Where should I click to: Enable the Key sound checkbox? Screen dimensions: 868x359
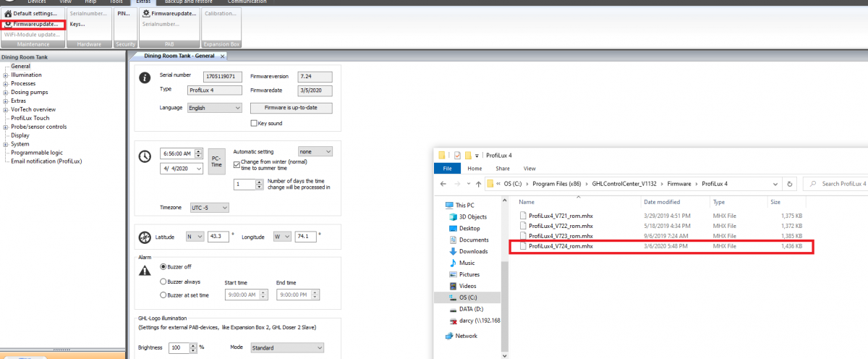(253, 123)
